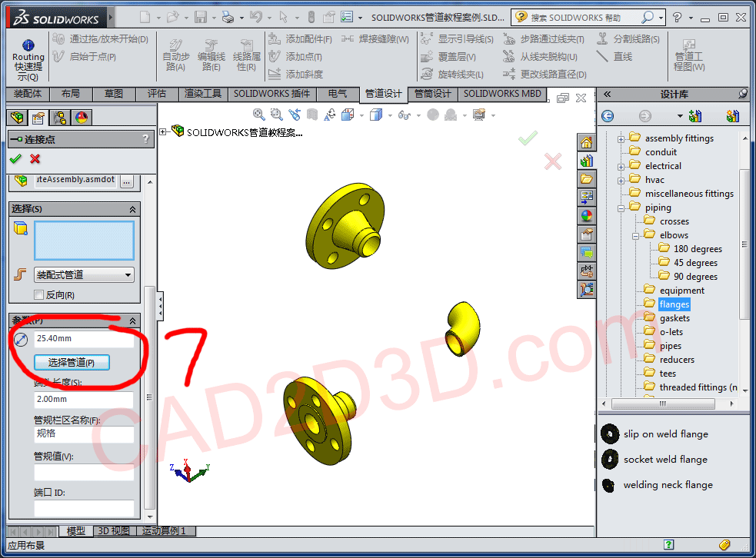Viewport: 756px width, 558px height.
Task: Open the routing type dropdown
Action: [84, 275]
